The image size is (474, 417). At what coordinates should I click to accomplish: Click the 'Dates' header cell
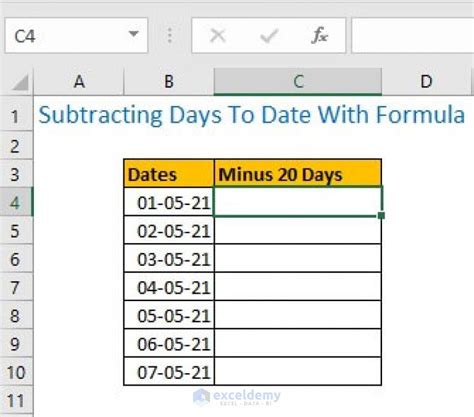coord(169,173)
